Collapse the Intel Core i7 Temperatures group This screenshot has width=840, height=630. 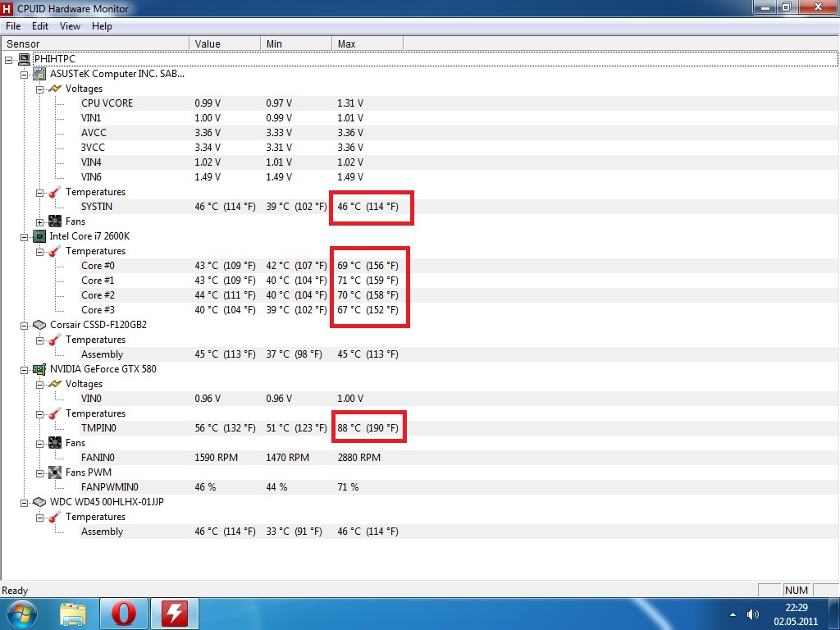tap(39, 252)
